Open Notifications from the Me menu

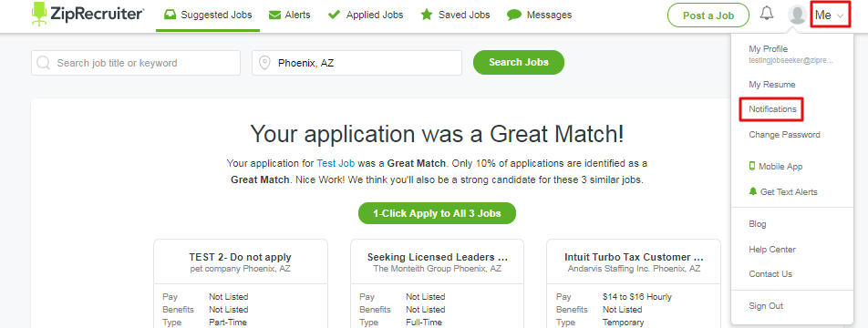click(x=772, y=109)
